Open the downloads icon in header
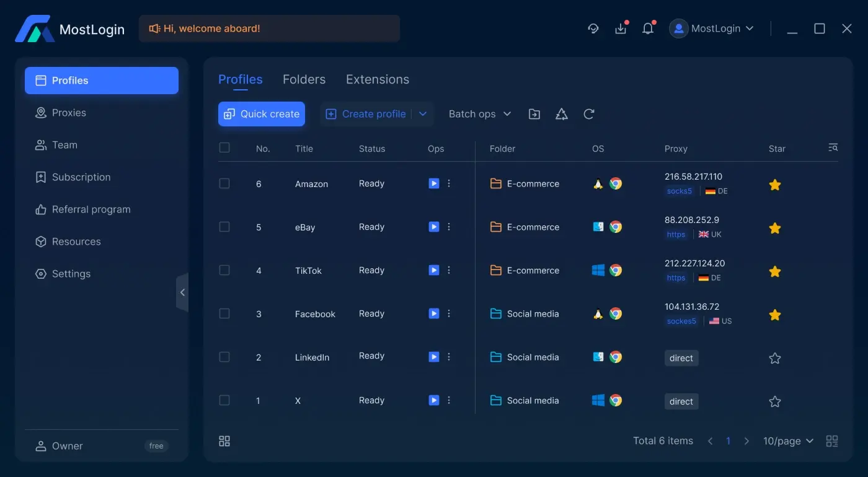Viewport: 868px width, 477px height. point(621,28)
